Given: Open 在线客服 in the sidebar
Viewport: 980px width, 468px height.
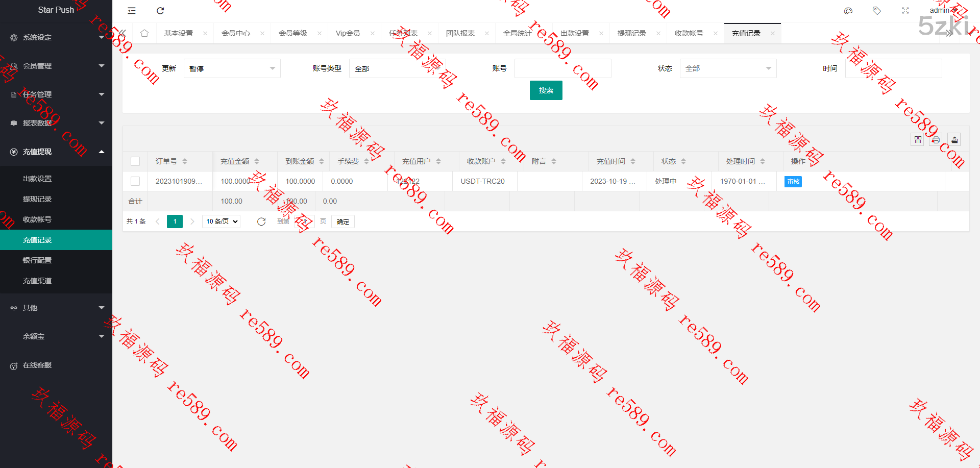Looking at the screenshot, I should click(x=56, y=365).
